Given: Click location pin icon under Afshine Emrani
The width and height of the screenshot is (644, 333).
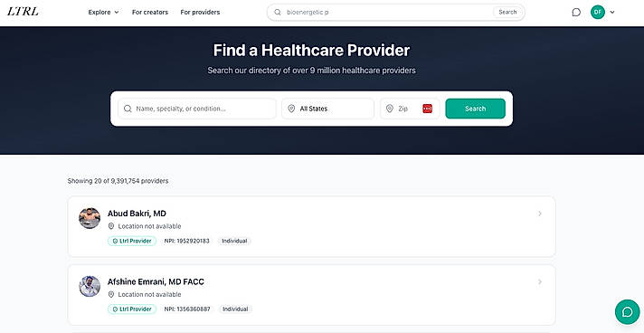Looking at the screenshot, I should click(111, 294).
